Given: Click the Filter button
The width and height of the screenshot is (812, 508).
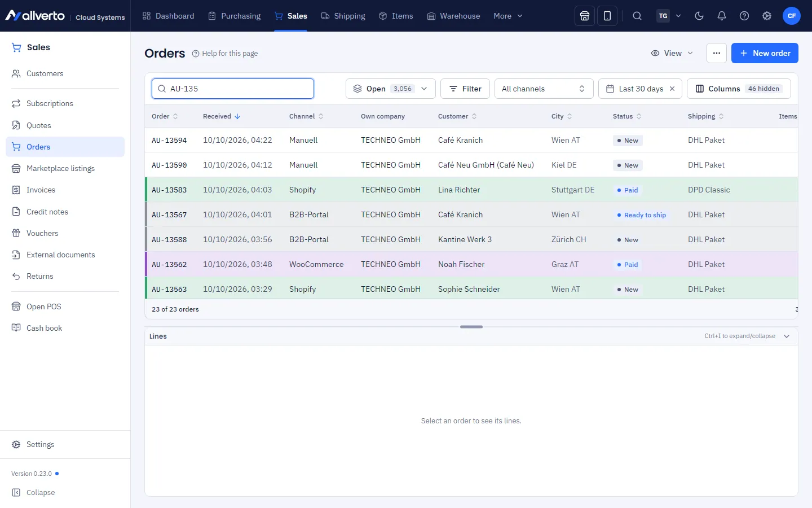Looking at the screenshot, I should tap(465, 89).
